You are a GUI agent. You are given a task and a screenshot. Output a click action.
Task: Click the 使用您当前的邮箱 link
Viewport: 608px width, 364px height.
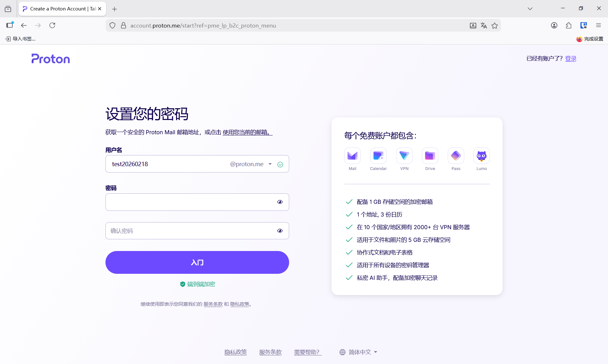coord(247,132)
